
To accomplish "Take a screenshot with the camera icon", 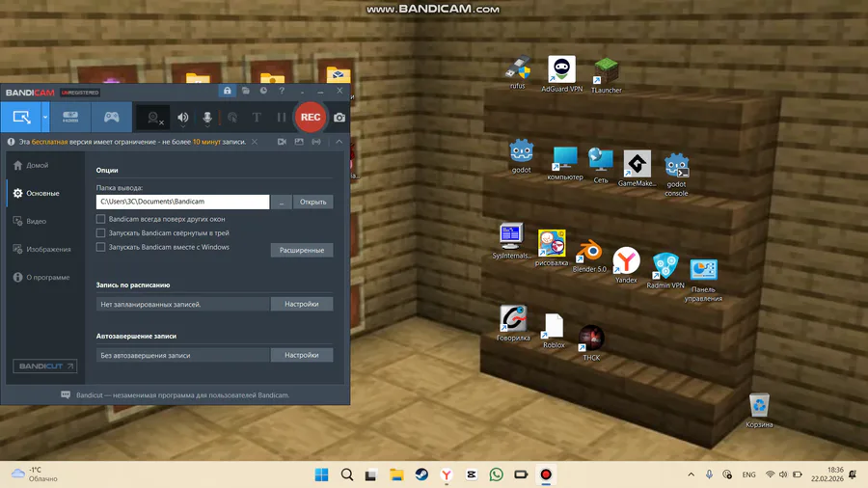I will [339, 118].
